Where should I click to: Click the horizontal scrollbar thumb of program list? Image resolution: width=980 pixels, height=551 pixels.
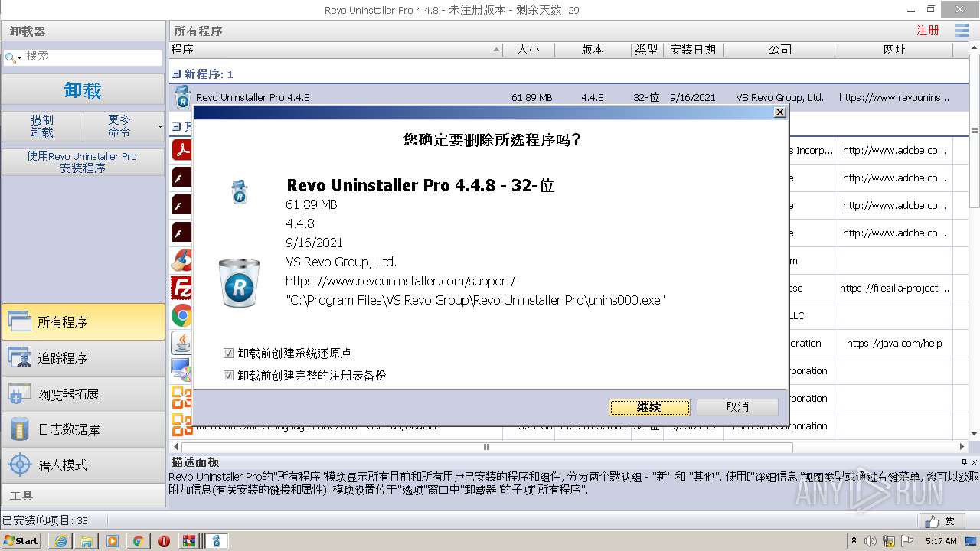486,446
